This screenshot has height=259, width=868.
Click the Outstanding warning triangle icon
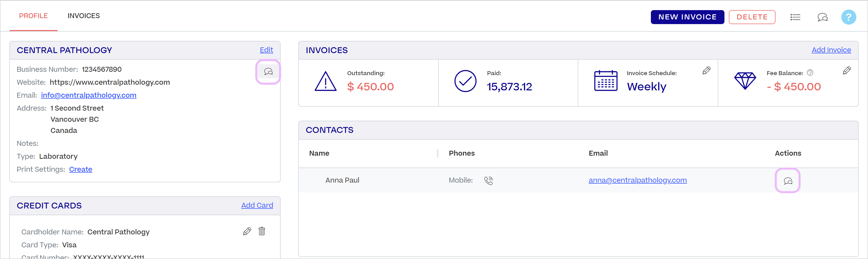[325, 81]
